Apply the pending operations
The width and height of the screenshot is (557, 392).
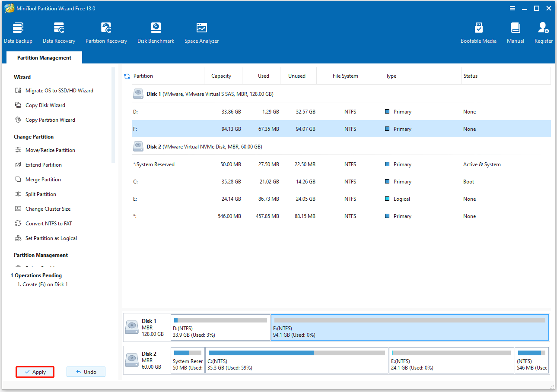[35, 372]
